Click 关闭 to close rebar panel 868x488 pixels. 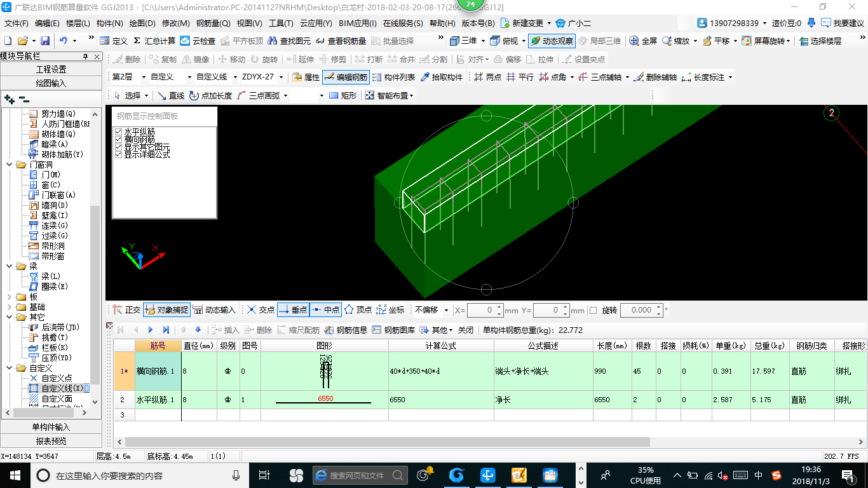click(x=466, y=330)
